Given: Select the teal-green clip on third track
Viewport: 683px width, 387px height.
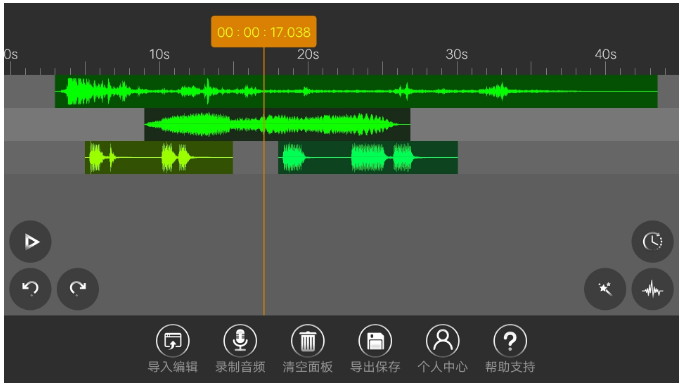Looking at the screenshot, I should [x=368, y=158].
